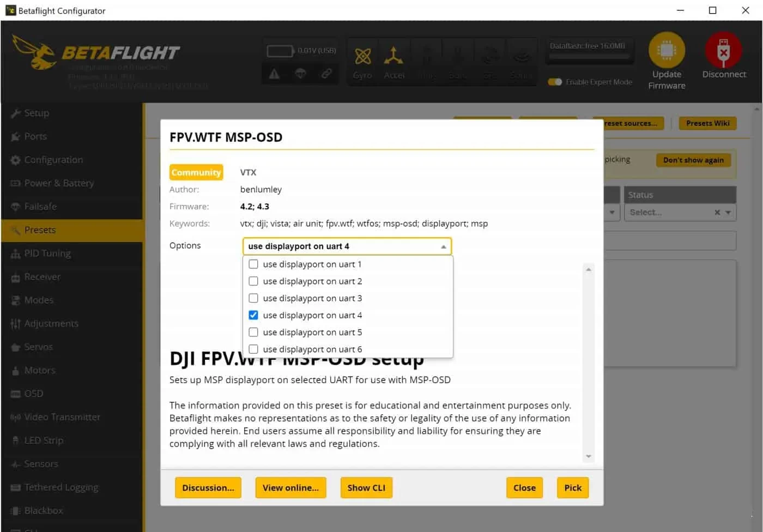Screen dimensions: 763x532
Task: Click the Ports plug icon in sidebar
Action: coord(16,137)
